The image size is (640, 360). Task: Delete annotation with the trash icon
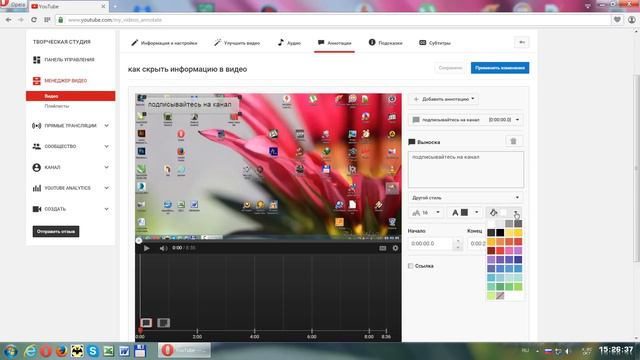(x=513, y=142)
